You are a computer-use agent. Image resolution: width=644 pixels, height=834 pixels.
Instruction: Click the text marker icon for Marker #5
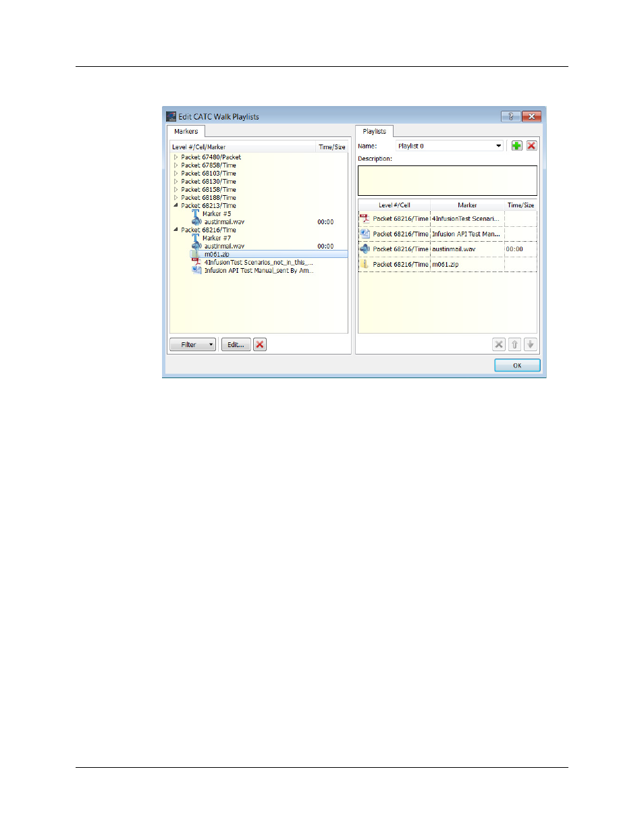point(196,213)
